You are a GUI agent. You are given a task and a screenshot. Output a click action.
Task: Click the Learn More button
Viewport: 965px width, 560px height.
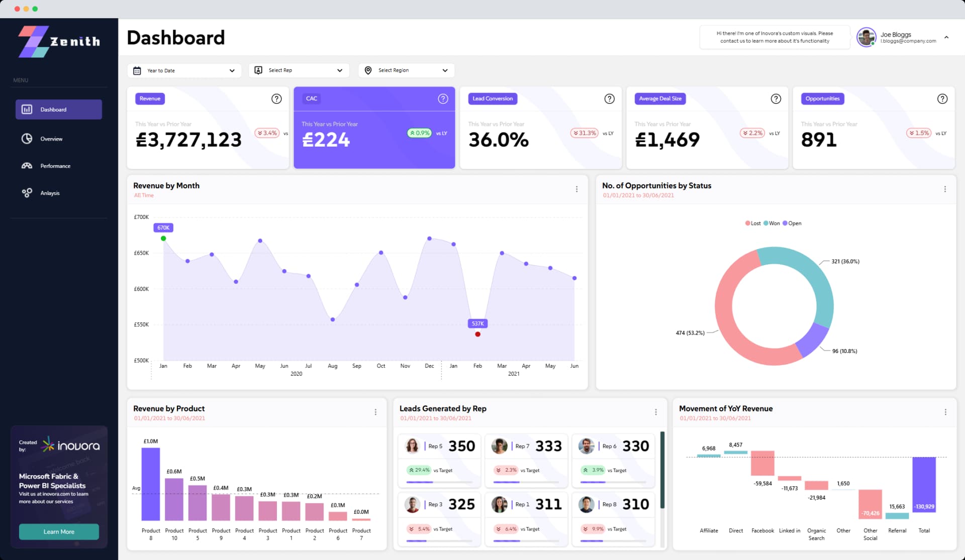tap(59, 531)
